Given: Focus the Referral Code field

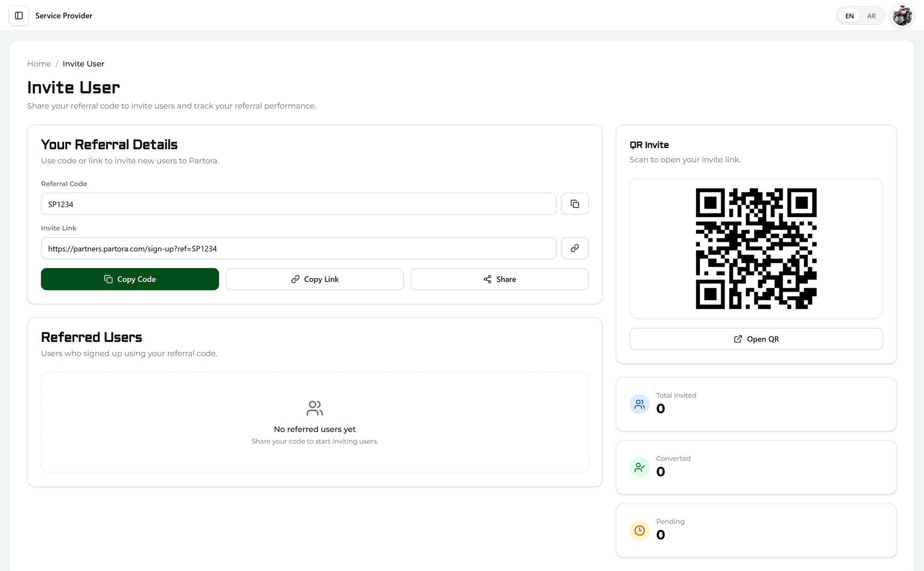Looking at the screenshot, I should pyautogui.click(x=298, y=204).
